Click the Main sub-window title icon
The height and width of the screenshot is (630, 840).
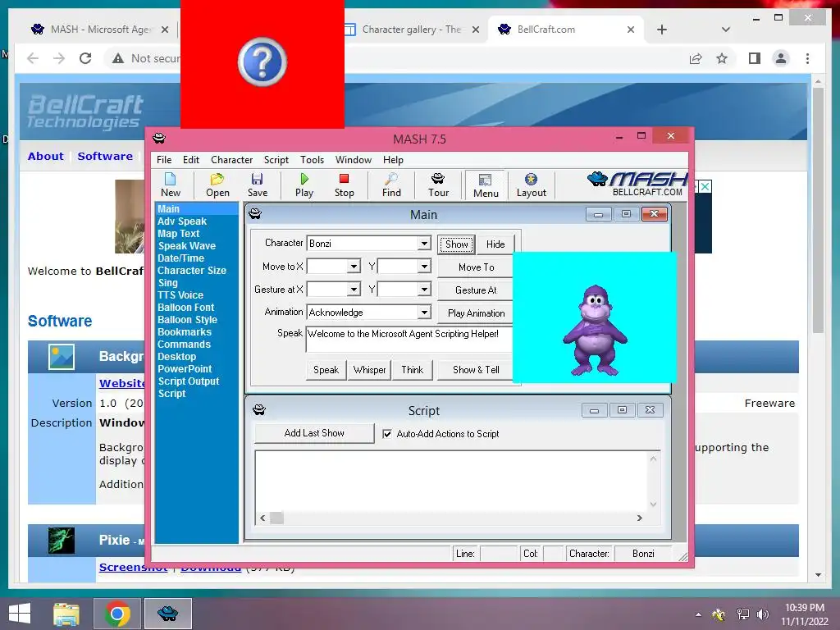click(x=255, y=214)
